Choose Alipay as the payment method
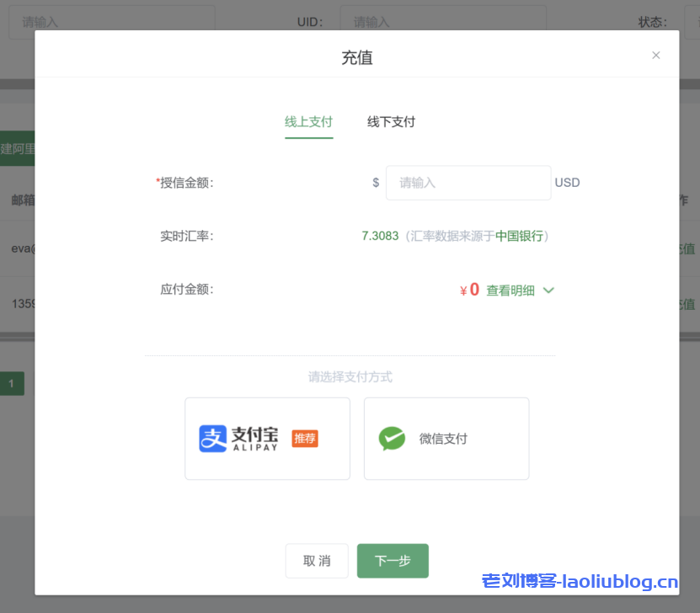 tap(267, 438)
